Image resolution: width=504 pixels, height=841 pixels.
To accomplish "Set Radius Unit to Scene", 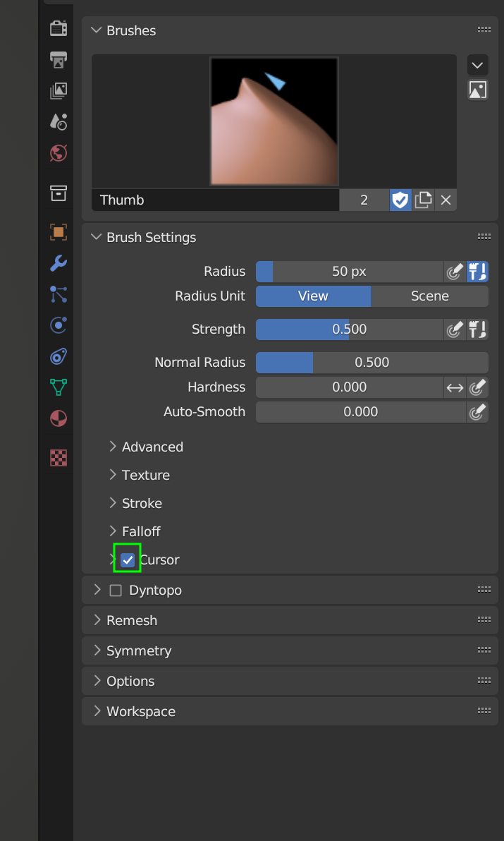I will coord(429,296).
